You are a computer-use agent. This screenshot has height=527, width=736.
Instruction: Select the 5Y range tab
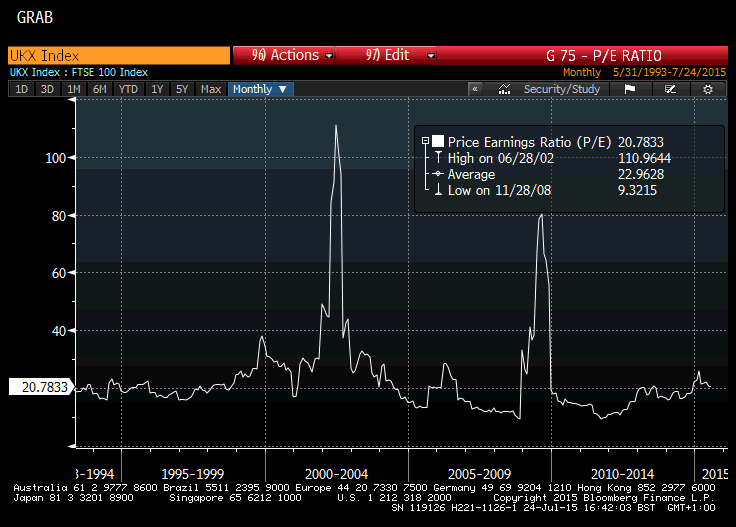182,89
